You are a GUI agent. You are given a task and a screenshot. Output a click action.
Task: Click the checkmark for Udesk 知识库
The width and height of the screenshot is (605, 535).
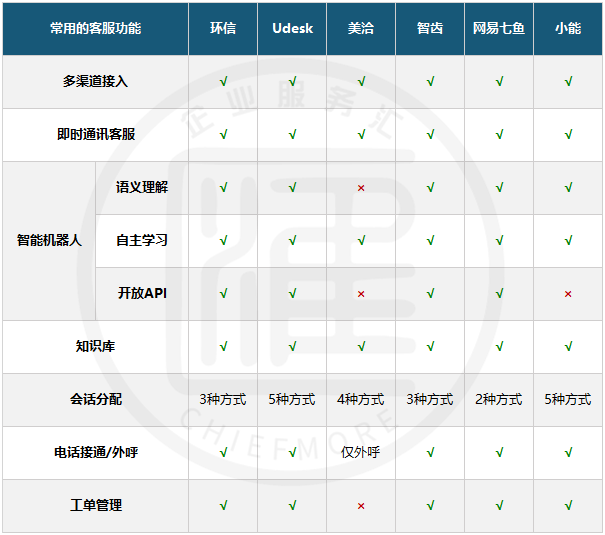click(x=292, y=346)
